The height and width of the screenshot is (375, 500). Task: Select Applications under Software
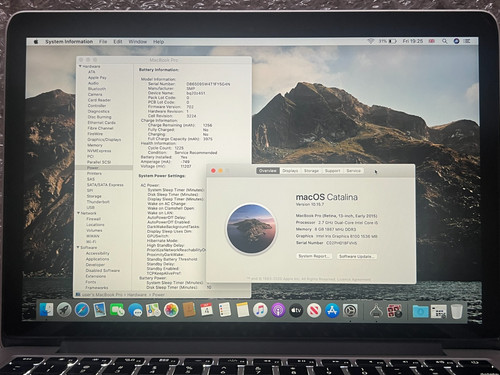coord(97,259)
